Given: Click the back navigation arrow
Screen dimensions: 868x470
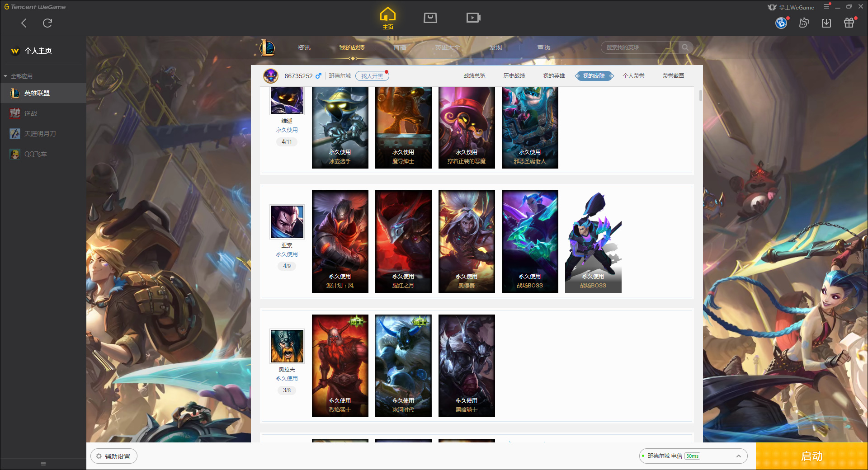Looking at the screenshot, I should [24, 23].
